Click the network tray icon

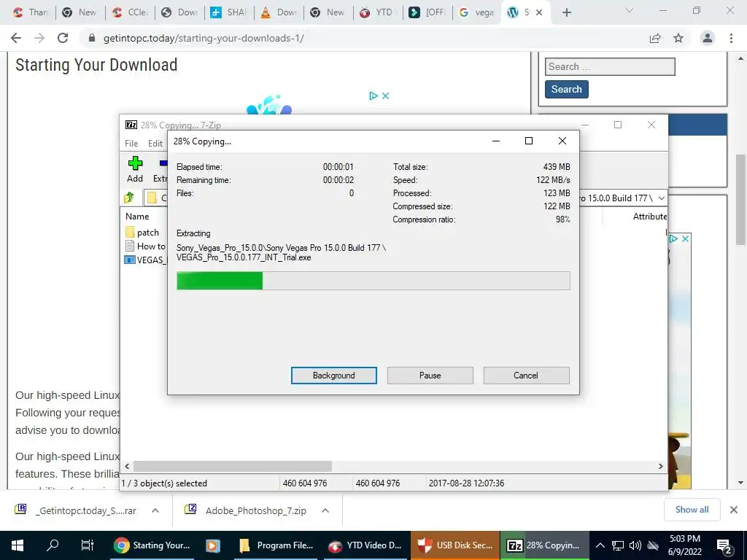(x=618, y=545)
